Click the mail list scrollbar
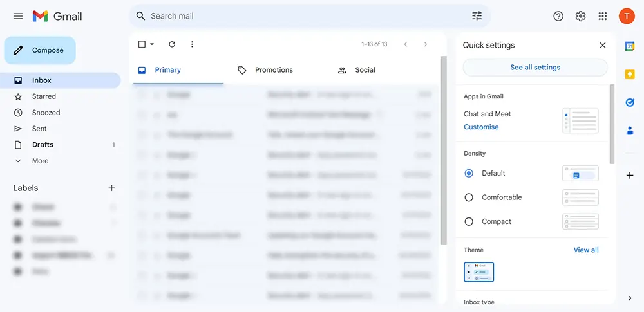Image resolution: width=644 pixels, height=312 pixels. (x=444, y=151)
